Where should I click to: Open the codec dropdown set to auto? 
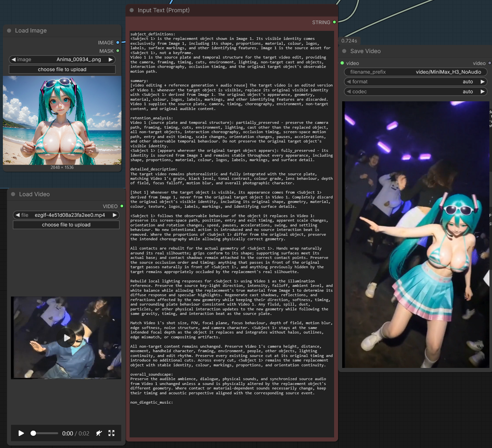click(415, 92)
